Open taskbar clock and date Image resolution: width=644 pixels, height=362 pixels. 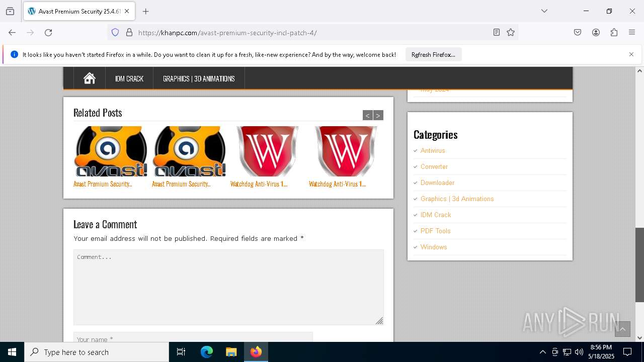click(x=601, y=352)
